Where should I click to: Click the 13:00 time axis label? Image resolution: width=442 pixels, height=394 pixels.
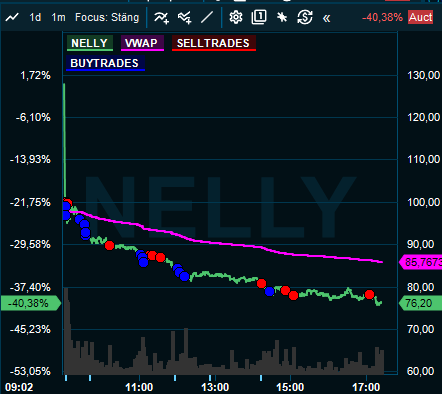click(215, 387)
